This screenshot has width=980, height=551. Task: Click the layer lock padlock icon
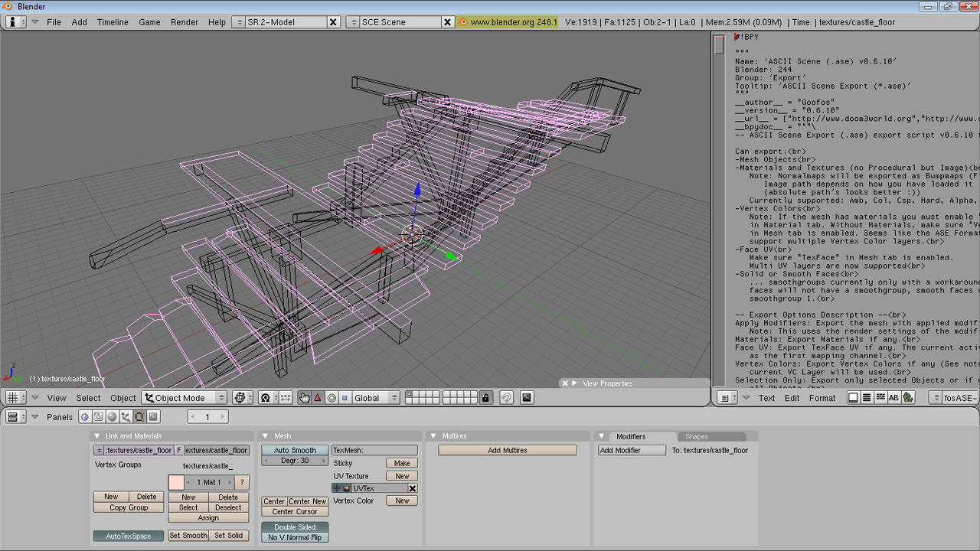(x=485, y=398)
